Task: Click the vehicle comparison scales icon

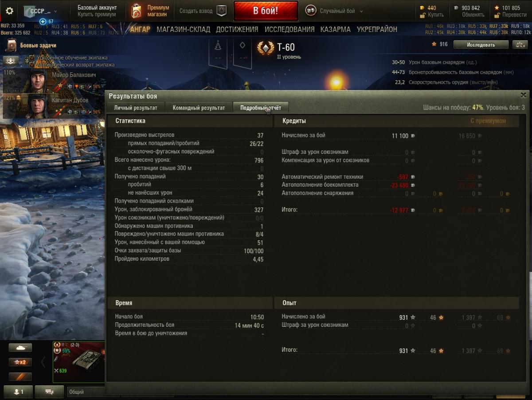Action: pos(519,44)
